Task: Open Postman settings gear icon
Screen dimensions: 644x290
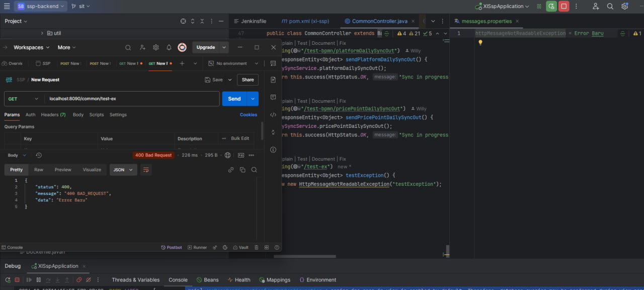Action: [156, 47]
